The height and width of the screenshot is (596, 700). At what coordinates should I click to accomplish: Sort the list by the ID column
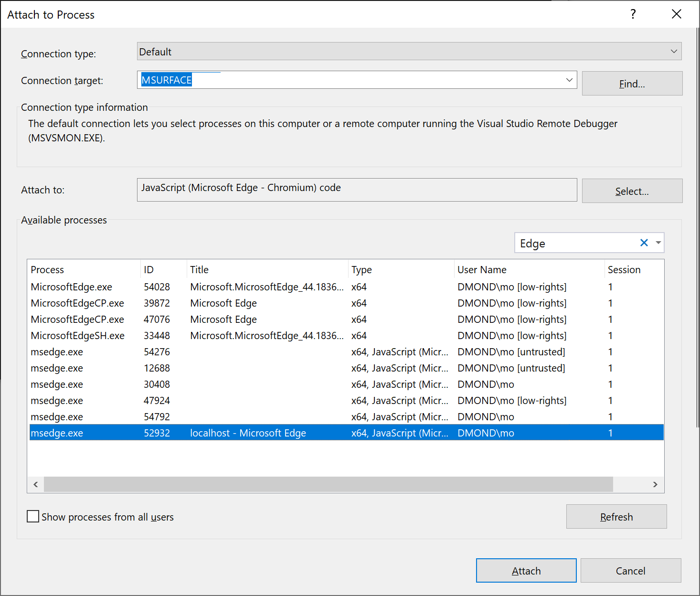[148, 269]
